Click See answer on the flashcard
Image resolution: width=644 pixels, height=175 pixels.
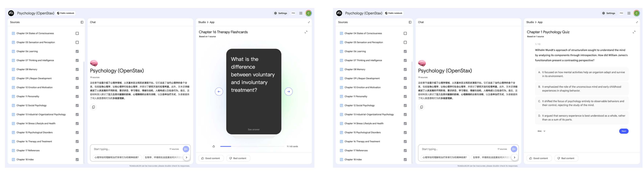coord(254,130)
